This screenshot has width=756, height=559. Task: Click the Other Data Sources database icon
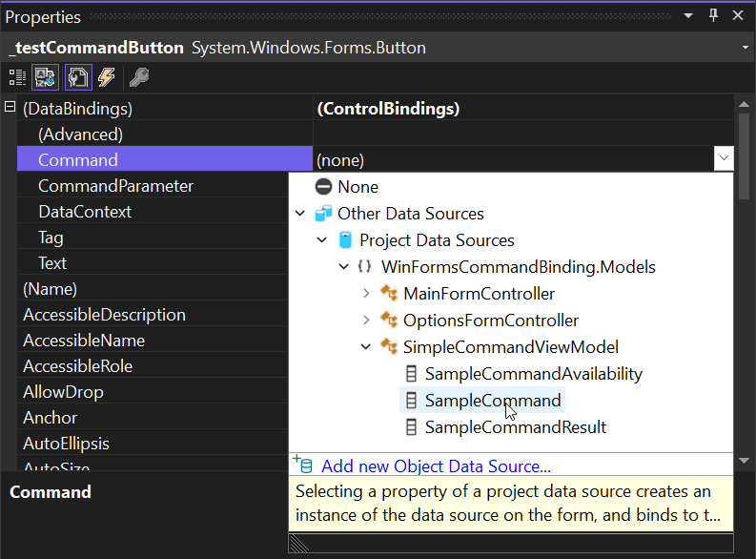coord(323,213)
